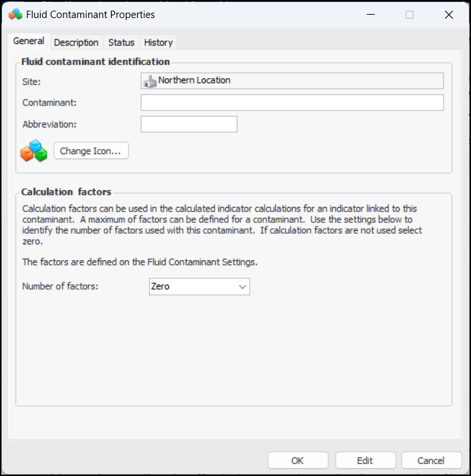471x476 pixels.
Task: Click the site factory icon beside Northern Location
Action: [x=150, y=81]
